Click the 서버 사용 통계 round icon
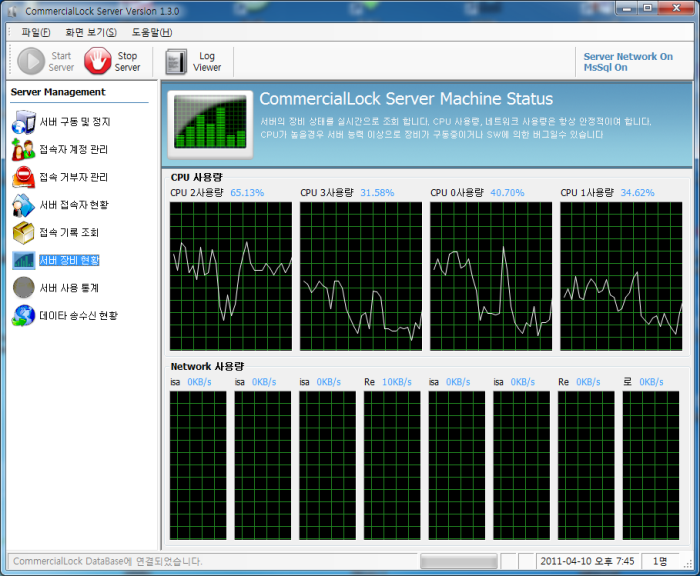This screenshot has height=576, width=700. (x=23, y=288)
